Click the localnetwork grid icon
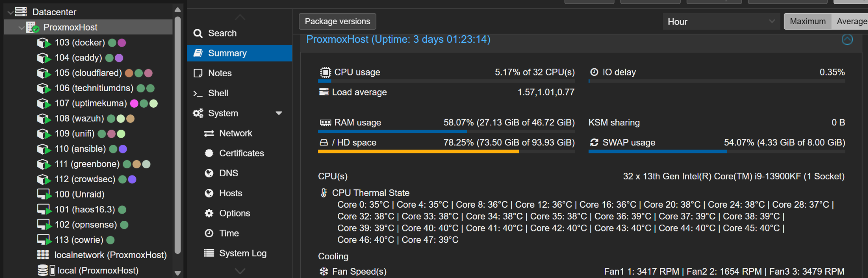 (43, 255)
